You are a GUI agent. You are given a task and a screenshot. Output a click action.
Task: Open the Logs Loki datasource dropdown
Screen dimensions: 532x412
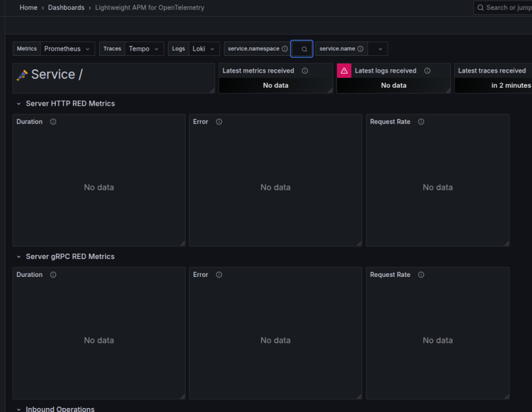(x=203, y=49)
